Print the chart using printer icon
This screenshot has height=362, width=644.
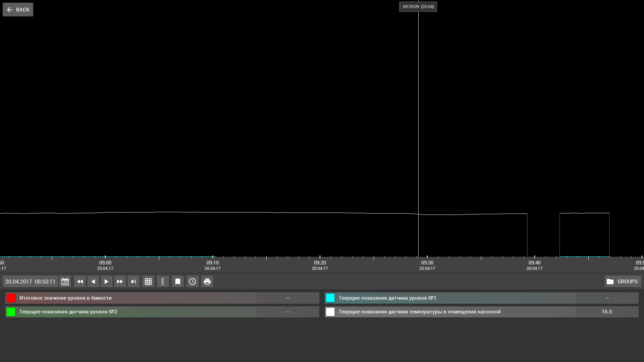coord(207,282)
